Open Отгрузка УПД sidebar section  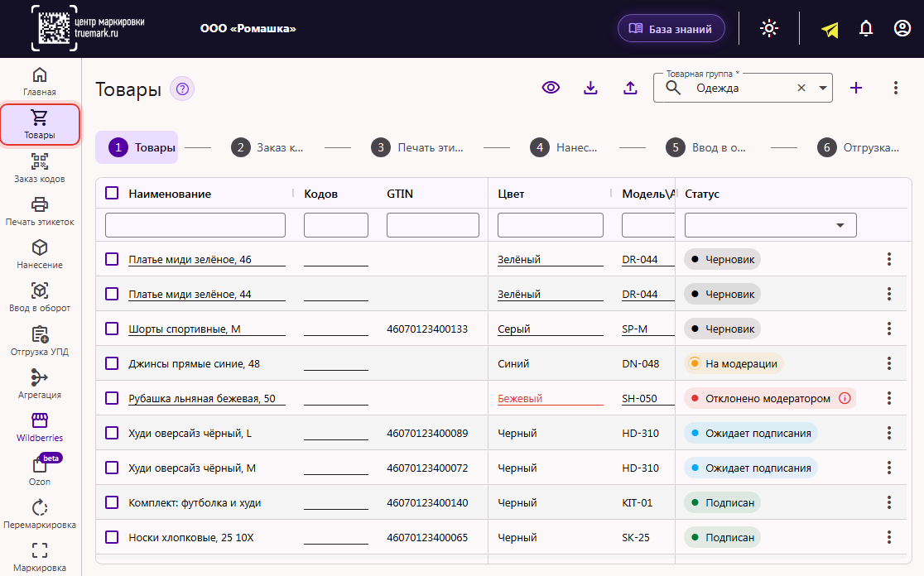(40, 341)
